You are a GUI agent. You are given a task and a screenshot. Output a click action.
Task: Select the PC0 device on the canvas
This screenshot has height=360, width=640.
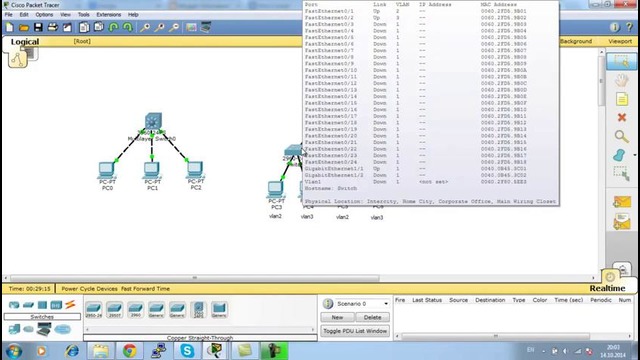tap(107, 169)
